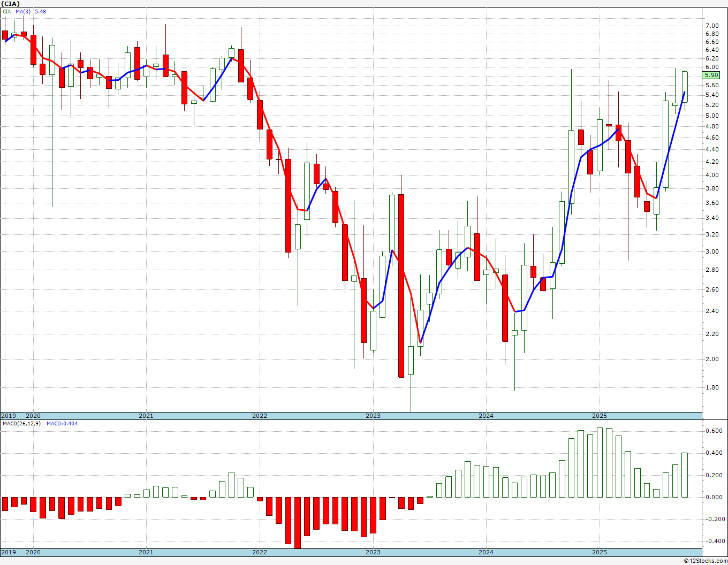Image resolution: width=728 pixels, height=565 pixels.
Task: Click the 4.00 price axis label
Action: pyautogui.click(x=712, y=175)
